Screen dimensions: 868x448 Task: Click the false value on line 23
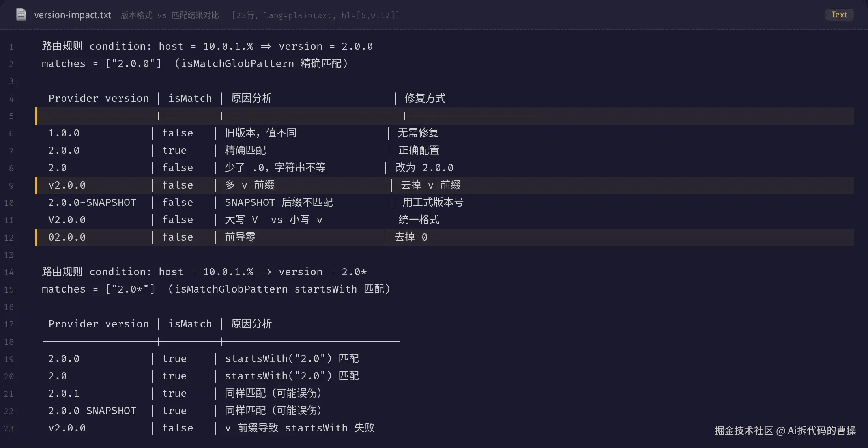(178, 428)
